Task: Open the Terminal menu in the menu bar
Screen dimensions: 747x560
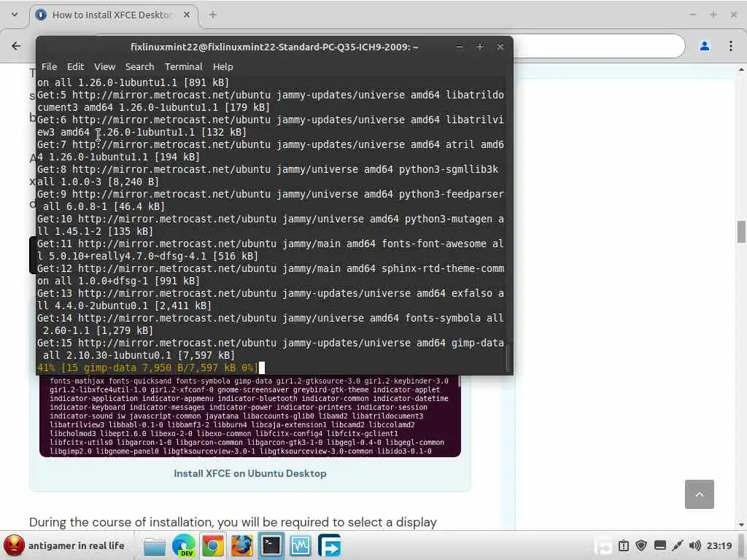Action: [183, 66]
